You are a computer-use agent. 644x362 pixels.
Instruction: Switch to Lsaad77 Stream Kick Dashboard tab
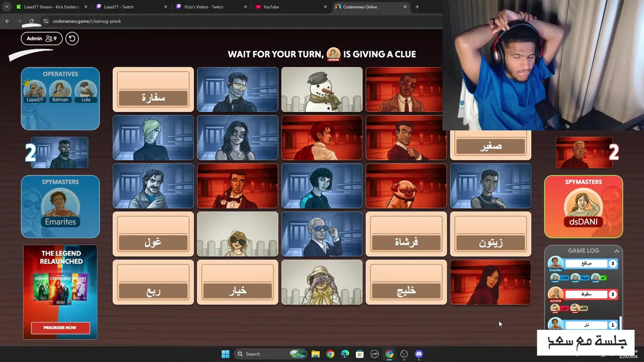[51, 7]
